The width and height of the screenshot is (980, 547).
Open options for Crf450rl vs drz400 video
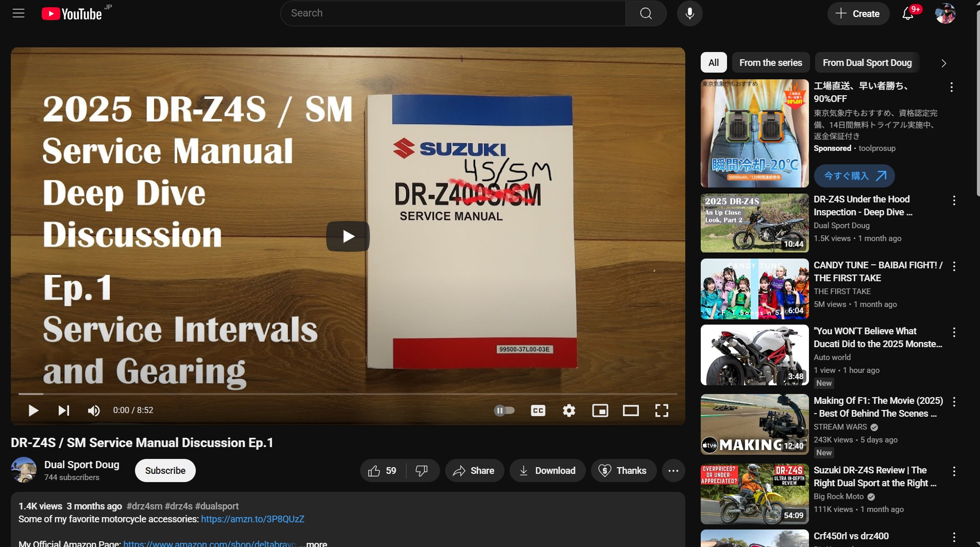[x=954, y=538]
